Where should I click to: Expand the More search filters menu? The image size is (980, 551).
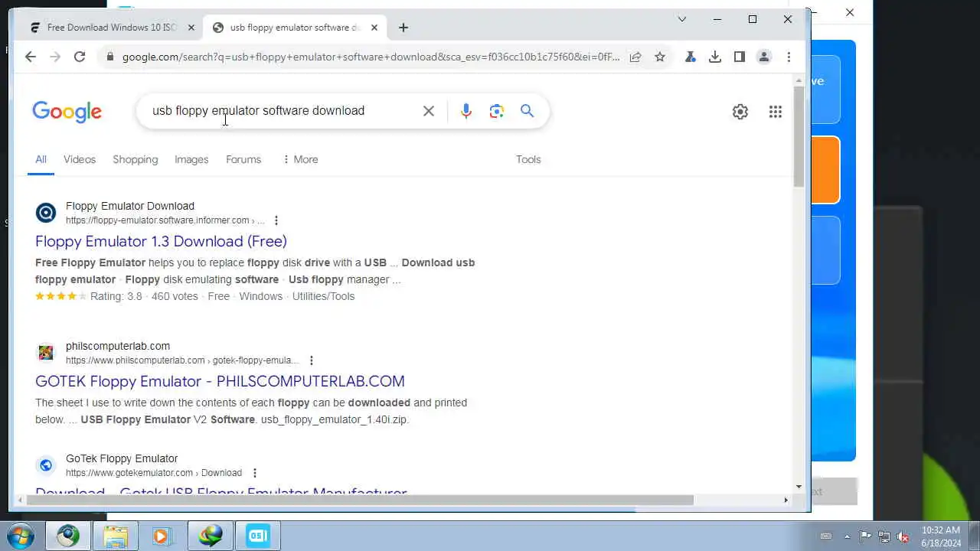tap(300, 159)
